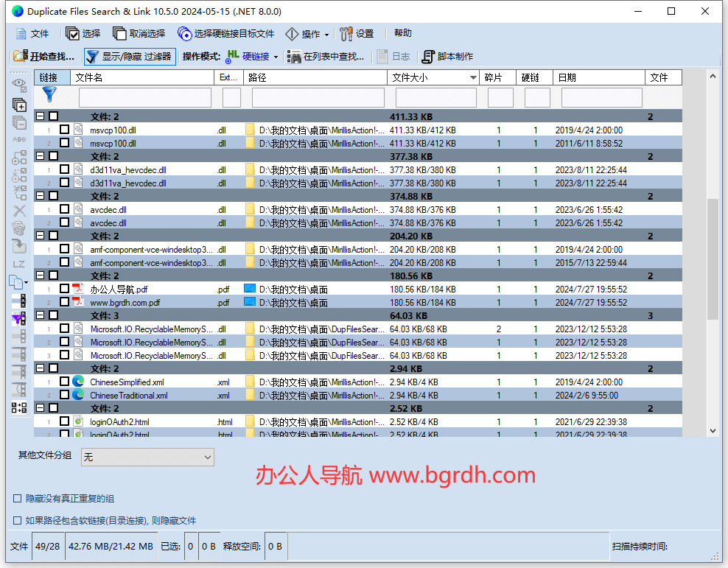Select the red X delete icon in sidebar

(x=19, y=211)
